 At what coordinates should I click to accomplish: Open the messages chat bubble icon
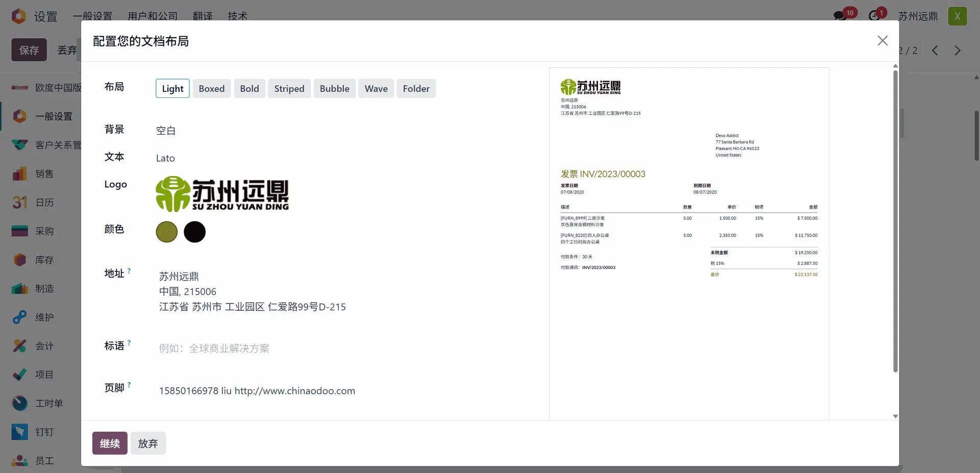pyautogui.click(x=840, y=16)
